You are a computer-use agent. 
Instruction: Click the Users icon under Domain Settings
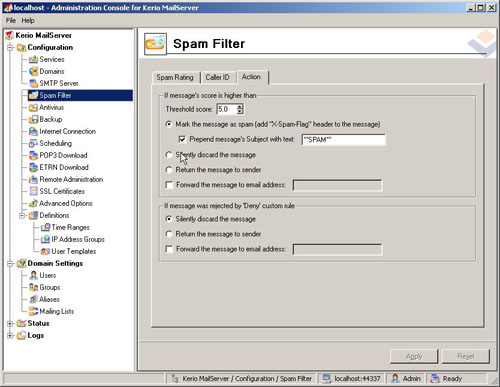click(33, 275)
